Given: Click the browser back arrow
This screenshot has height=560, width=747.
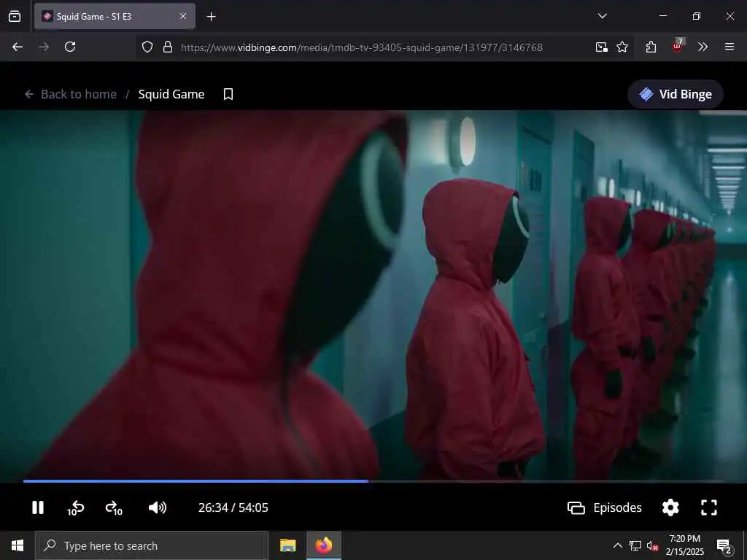Looking at the screenshot, I should [x=18, y=47].
